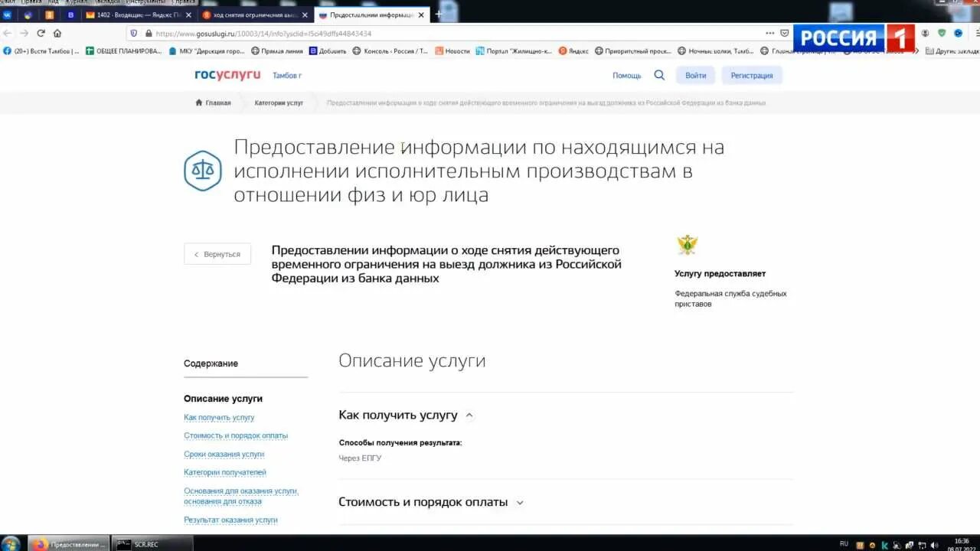The image size is (980, 551).
Task: Close the 'ход снятия ограничения' tab
Action: 305,15
